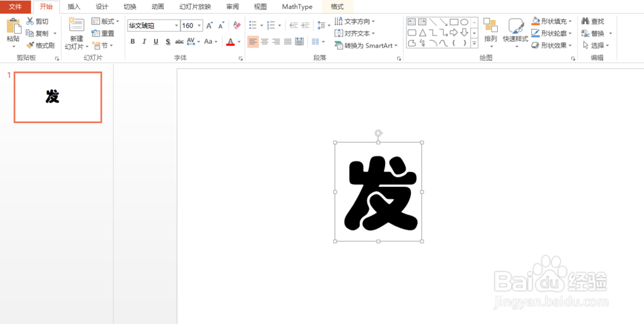This screenshot has width=644, height=324.
Task: Decrease list indent level icon
Action: tap(293, 26)
